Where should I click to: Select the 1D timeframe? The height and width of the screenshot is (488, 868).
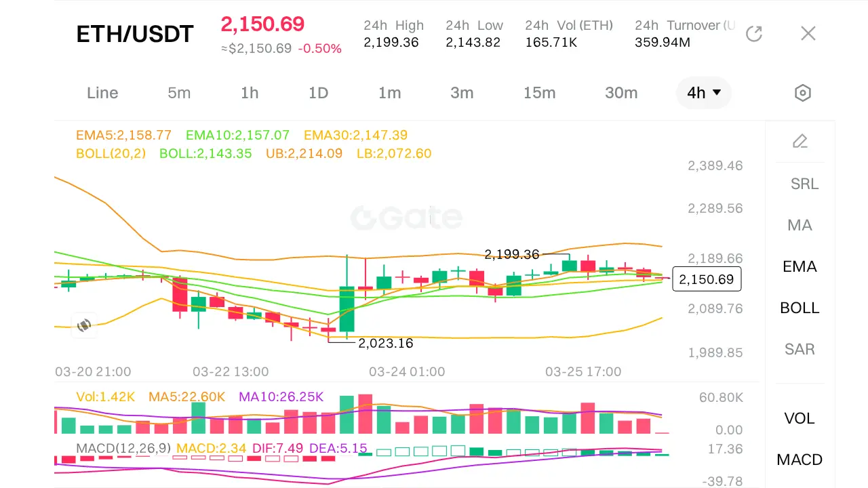click(319, 93)
